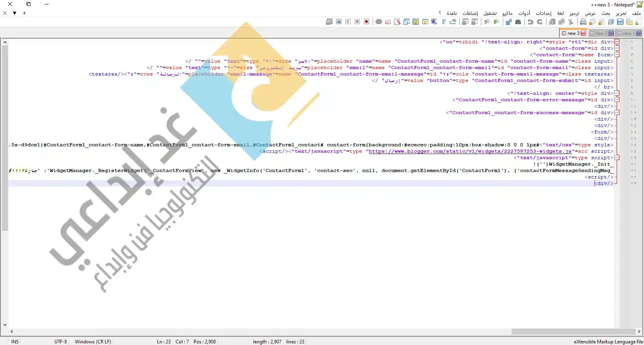Collapse the text/javascript script block fold

click(x=617, y=158)
